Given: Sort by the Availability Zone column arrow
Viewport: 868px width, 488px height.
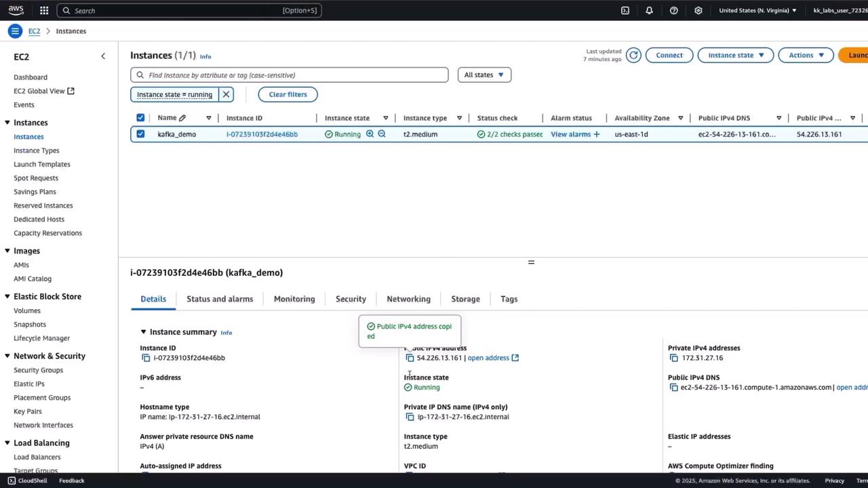Looking at the screenshot, I should 681,118.
